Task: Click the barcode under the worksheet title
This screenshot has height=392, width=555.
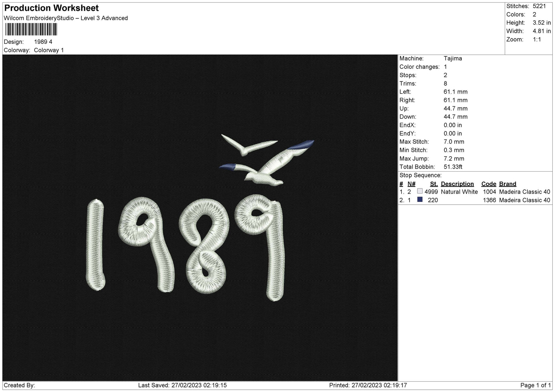Action: coord(31,30)
